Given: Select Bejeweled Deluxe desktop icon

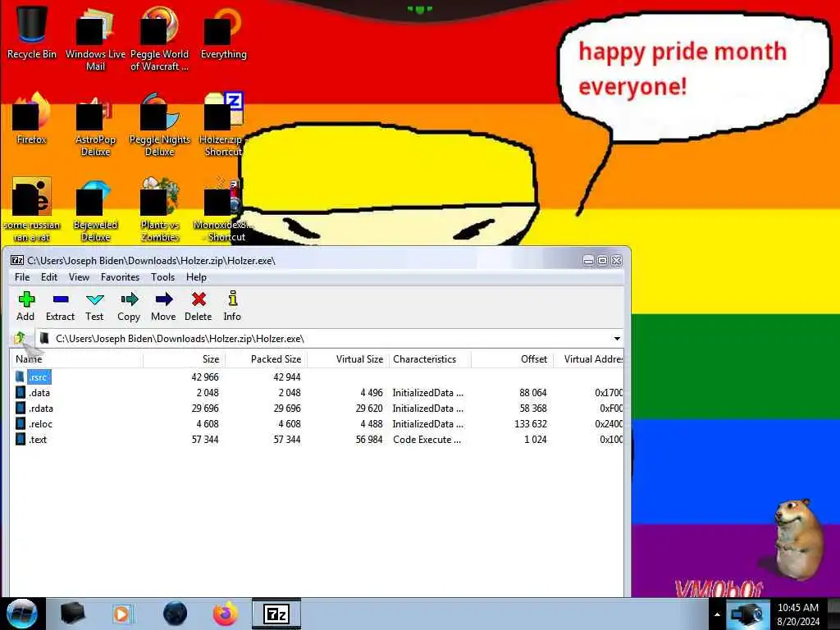Looking at the screenshot, I should tap(95, 209).
